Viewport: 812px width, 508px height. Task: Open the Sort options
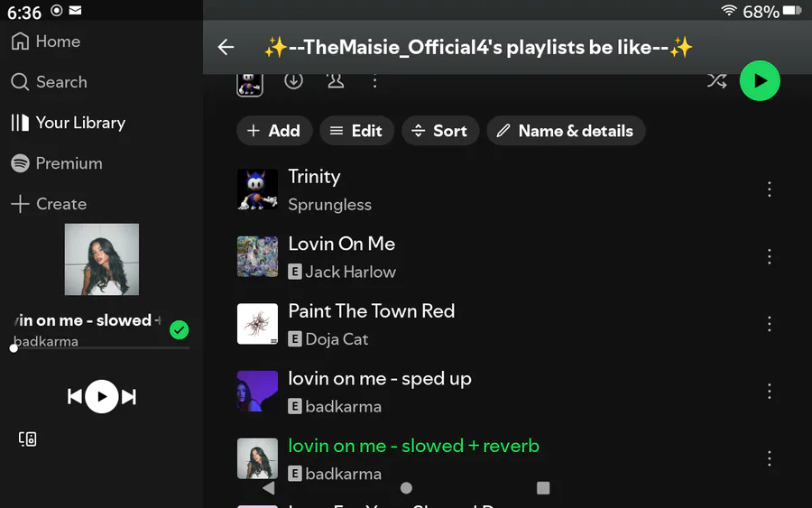click(439, 131)
